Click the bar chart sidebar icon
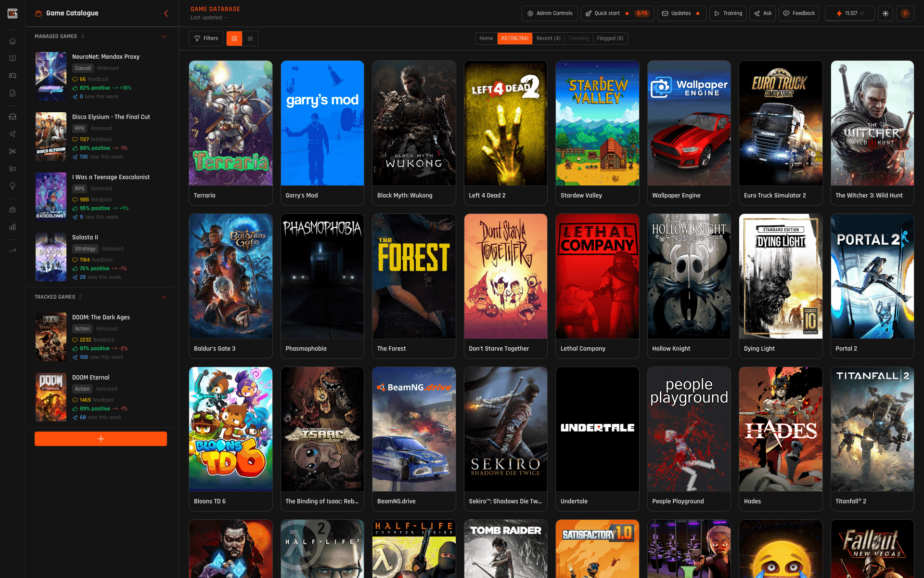Viewport: 924px width, 578px height. [13, 227]
